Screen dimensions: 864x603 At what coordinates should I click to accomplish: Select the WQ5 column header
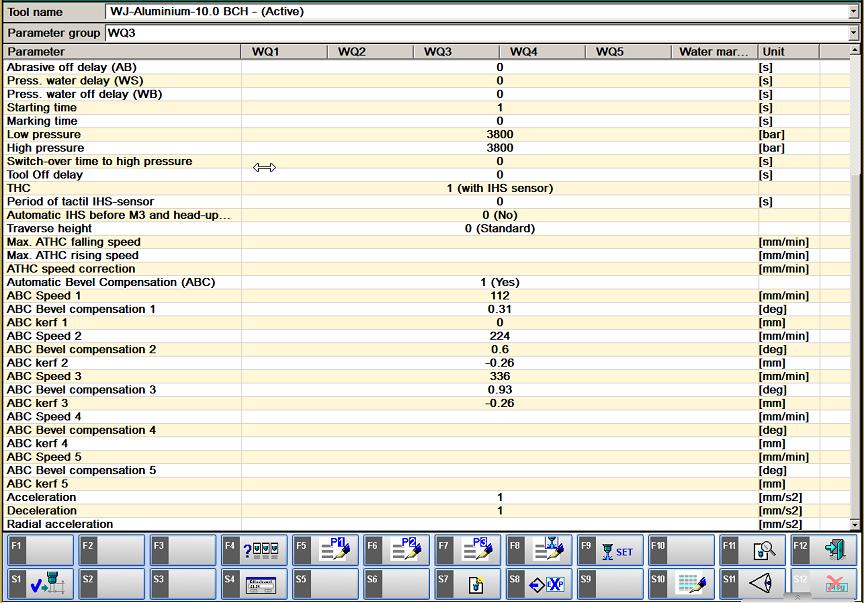(x=628, y=52)
